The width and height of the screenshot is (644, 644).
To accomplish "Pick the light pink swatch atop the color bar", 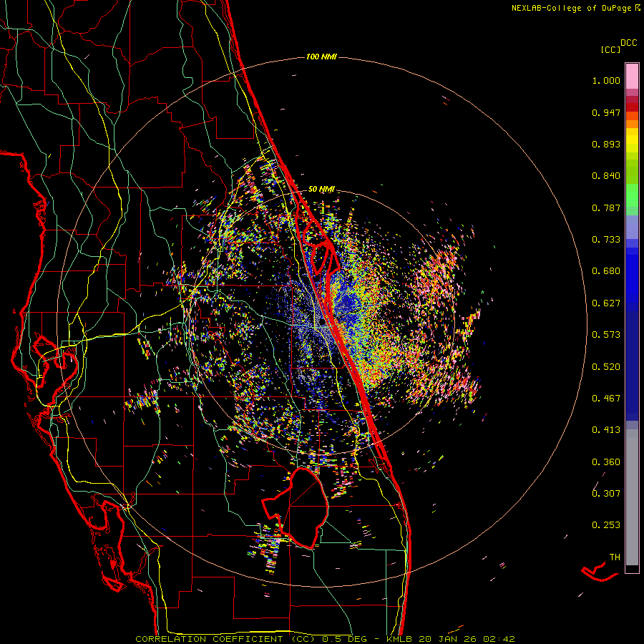I will pyautogui.click(x=632, y=76).
